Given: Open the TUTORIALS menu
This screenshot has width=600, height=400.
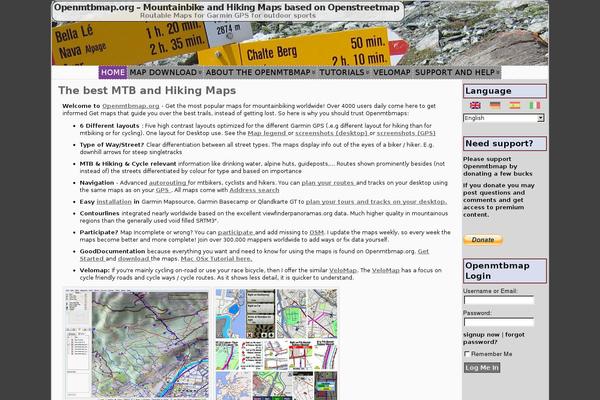Looking at the screenshot, I should (344, 72).
